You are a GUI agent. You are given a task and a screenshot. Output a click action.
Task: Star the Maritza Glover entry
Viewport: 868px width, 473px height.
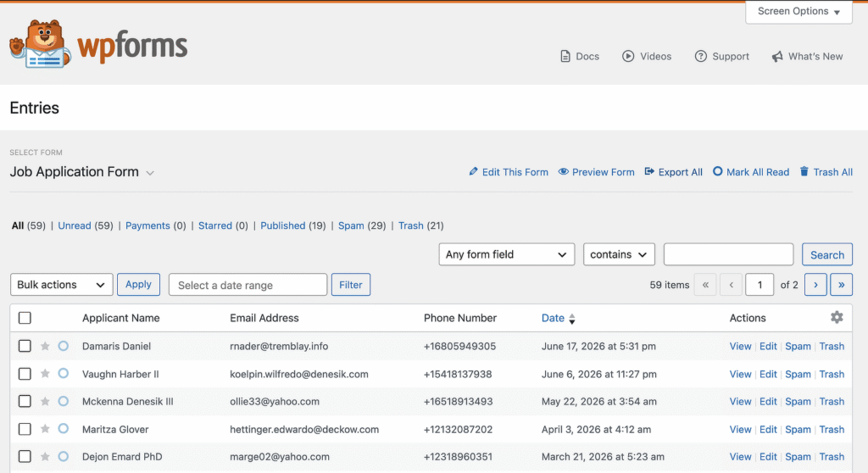coord(46,429)
